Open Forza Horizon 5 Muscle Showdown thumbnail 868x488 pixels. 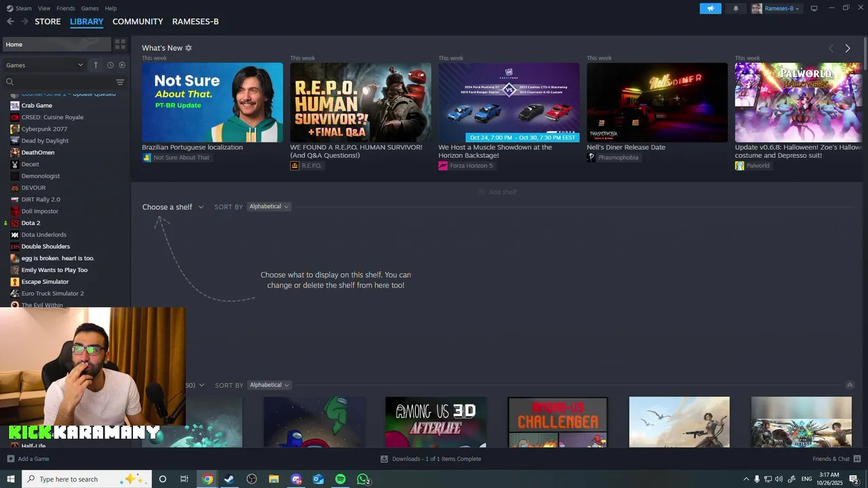click(509, 102)
